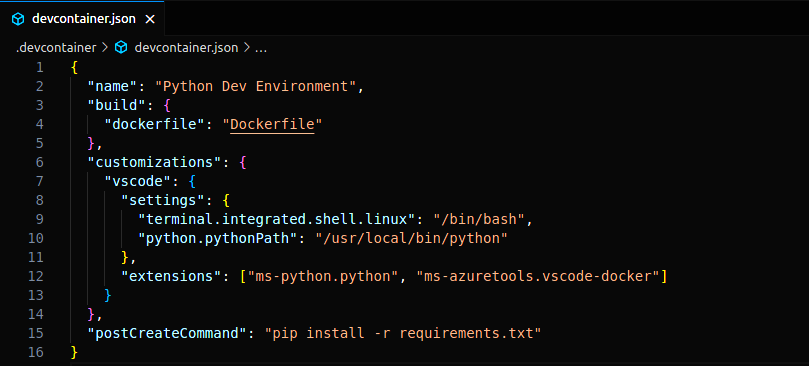Viewport: 809px width, 366px height.
Task: Close the devcontainer.json tab
Action: pos(150,20)
